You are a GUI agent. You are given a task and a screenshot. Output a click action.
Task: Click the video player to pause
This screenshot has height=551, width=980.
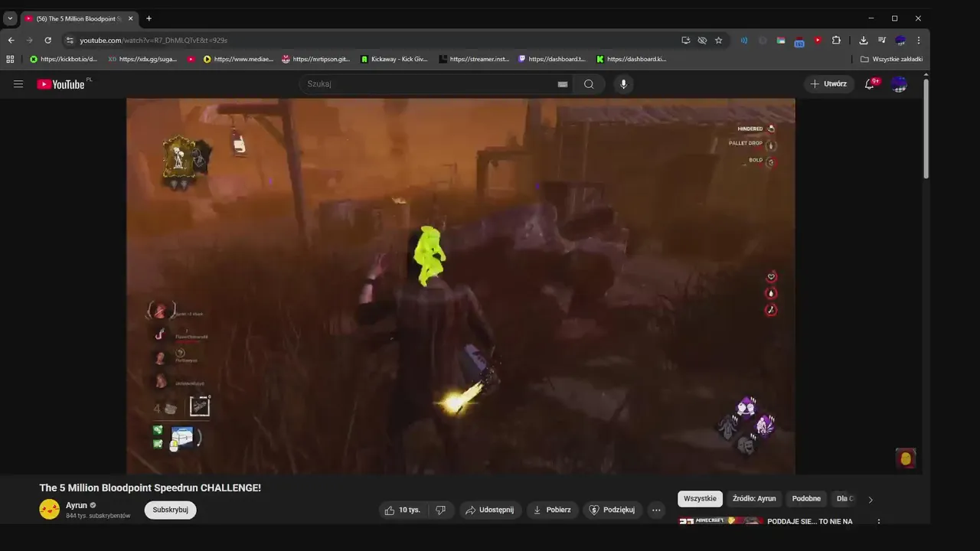click(x=460, y=286)
